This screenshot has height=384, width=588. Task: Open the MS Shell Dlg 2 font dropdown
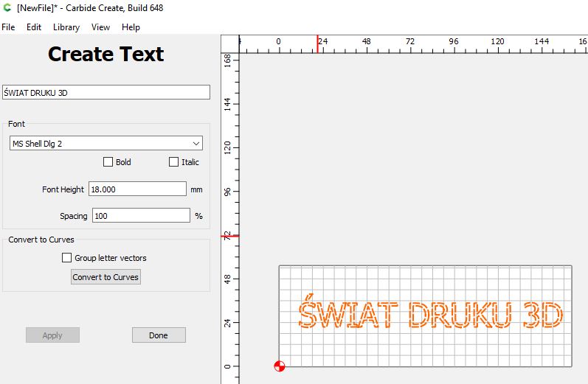pos(106,144)
